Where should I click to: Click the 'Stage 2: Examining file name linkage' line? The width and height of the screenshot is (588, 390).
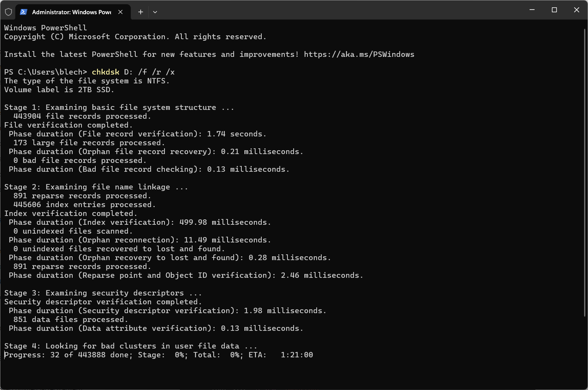[96, 187]
